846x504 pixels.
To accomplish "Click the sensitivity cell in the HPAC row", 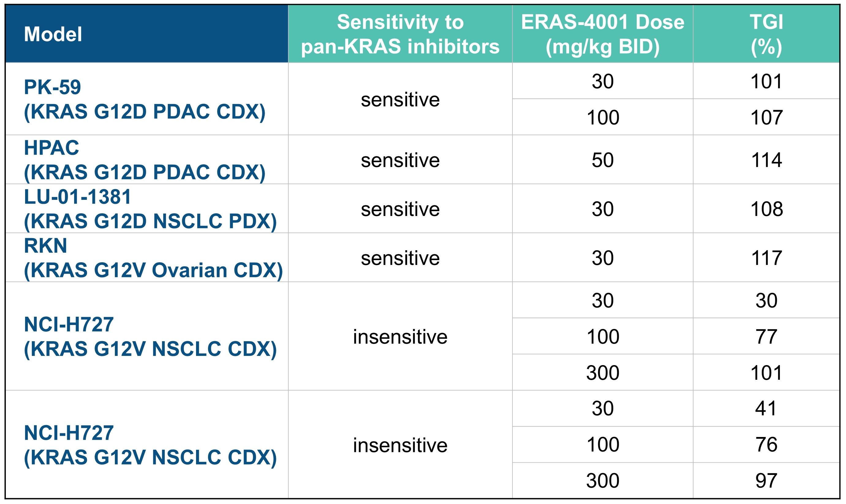I will click(x=400, y=160).
